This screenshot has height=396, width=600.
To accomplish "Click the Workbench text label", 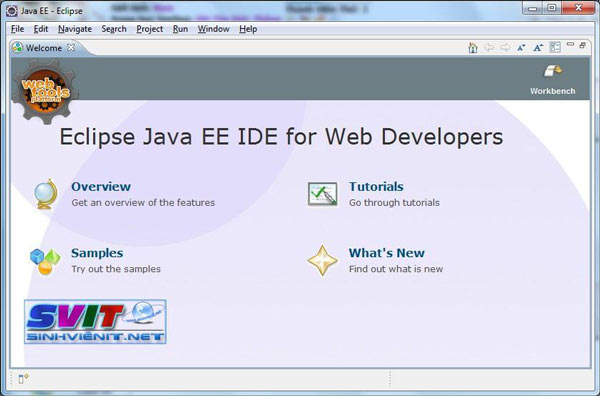I will (x=553, y=91).
